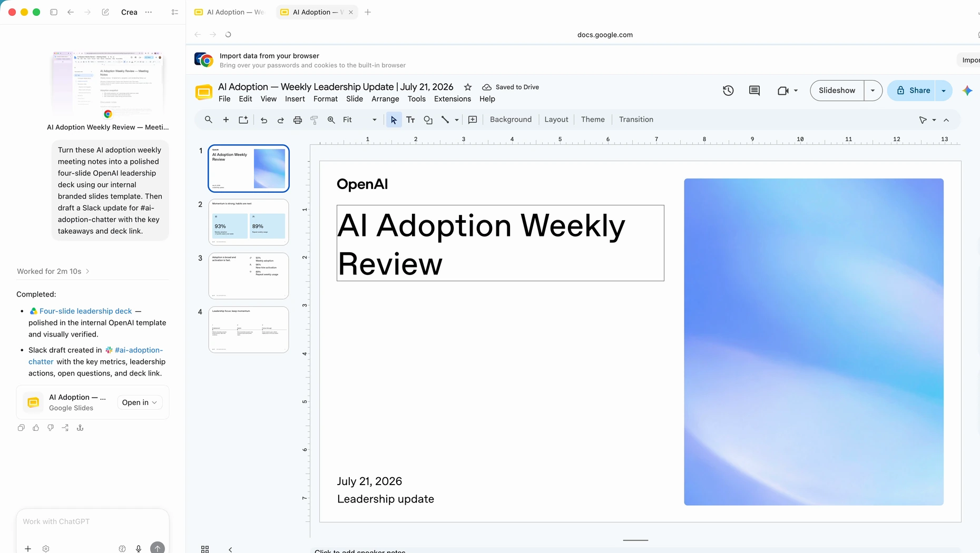Start the Slideshow
Screen dimensions: 980x553
[x=837, y=91]
